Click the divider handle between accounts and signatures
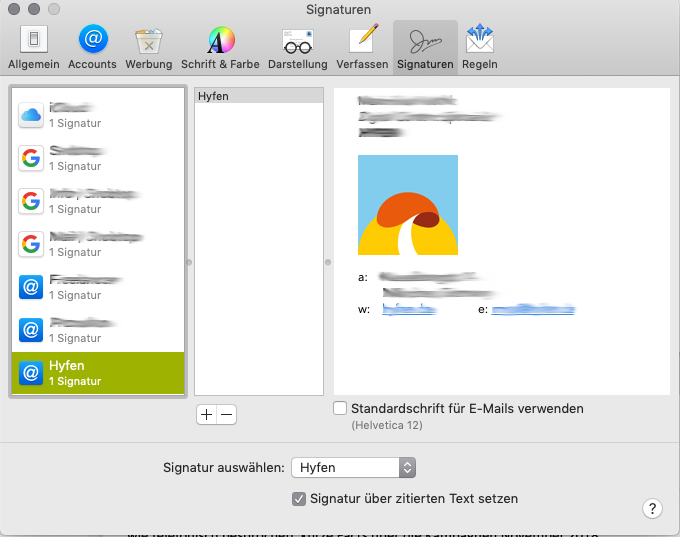This screenshot has width=680, height=537. (189, 262)
